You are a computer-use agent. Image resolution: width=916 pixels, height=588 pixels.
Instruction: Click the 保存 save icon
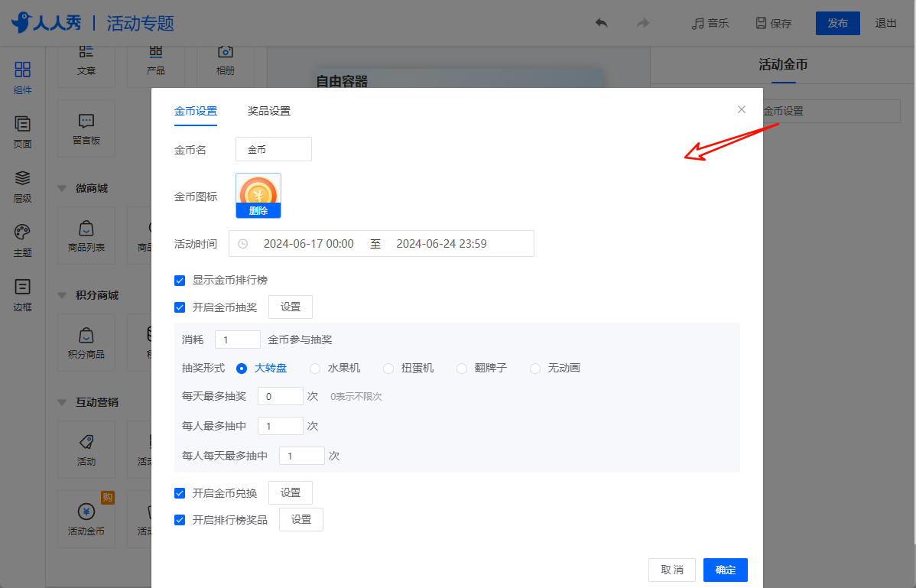(x=761, y=24)
